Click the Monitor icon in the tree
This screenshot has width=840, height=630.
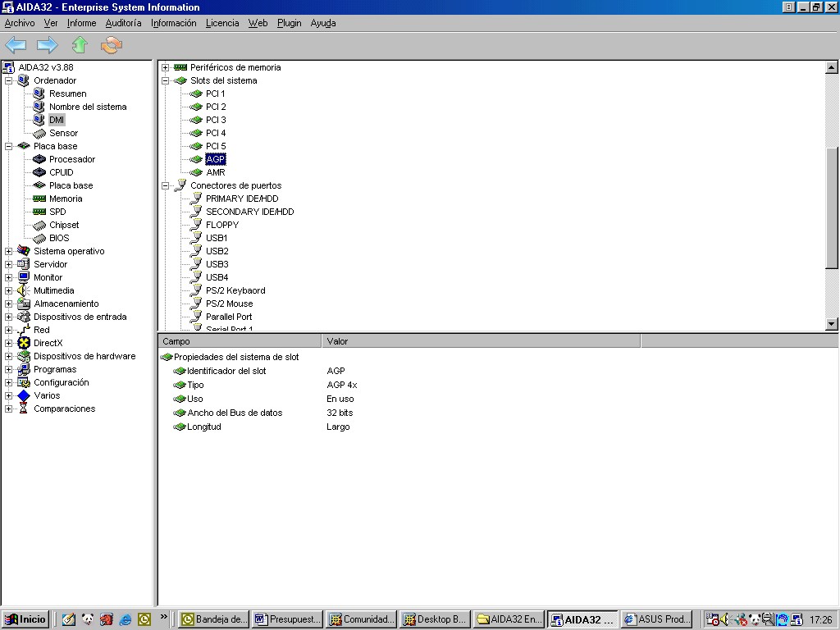point(24,277)
